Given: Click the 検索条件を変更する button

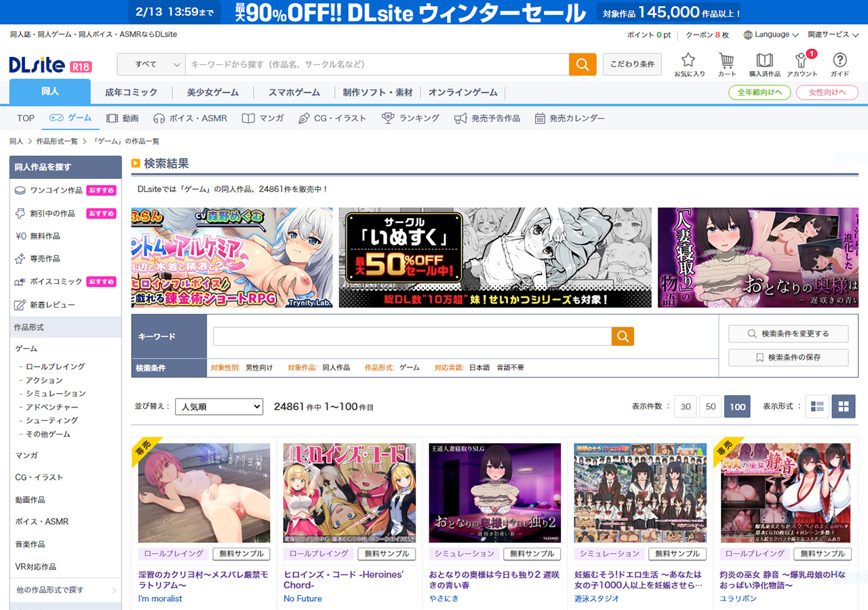Looking at the screenshot, I should (x=788, y=334).
